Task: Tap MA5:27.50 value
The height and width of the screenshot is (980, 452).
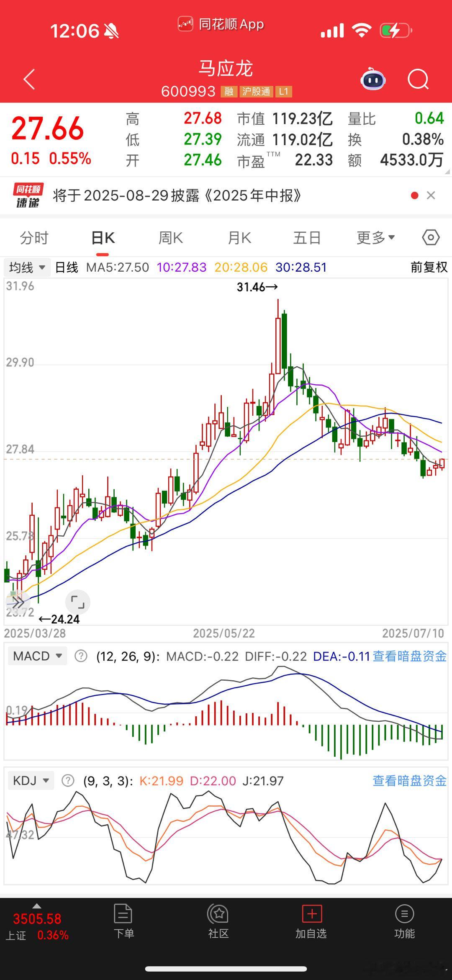Action: click(118, 267)
